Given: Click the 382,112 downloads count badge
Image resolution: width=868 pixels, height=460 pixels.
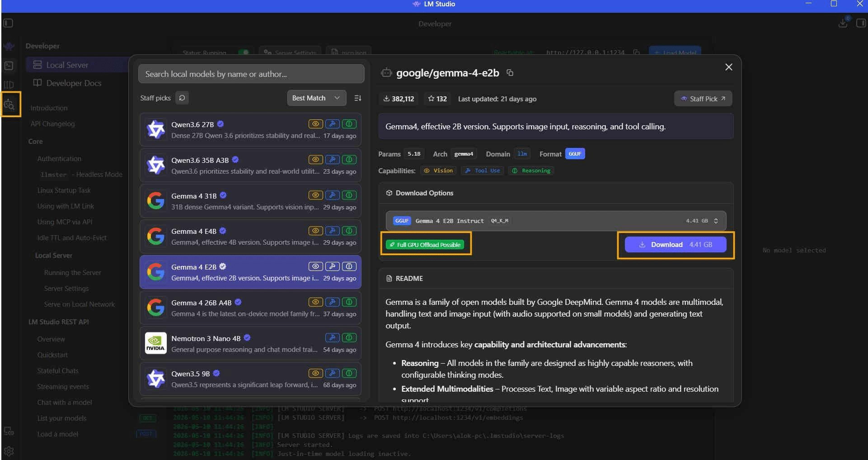Looking at the screenshot, I should pos(399,99).
